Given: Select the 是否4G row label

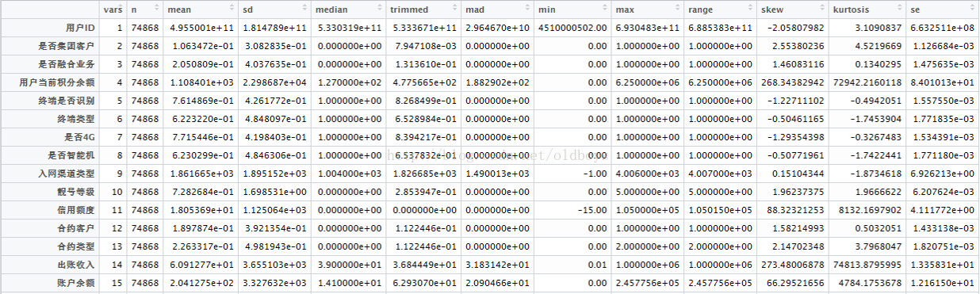Looking at the screenshot, I should click(x=78, y=136).
